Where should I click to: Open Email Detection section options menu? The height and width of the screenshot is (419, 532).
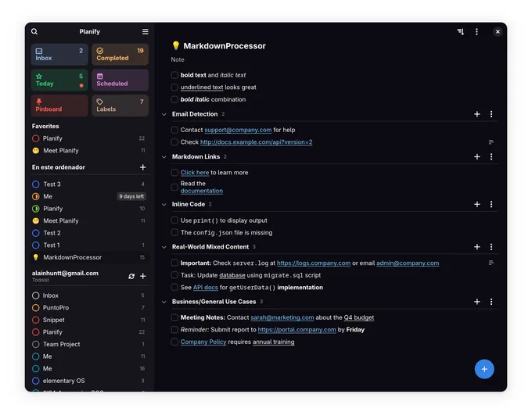(491, 114)
